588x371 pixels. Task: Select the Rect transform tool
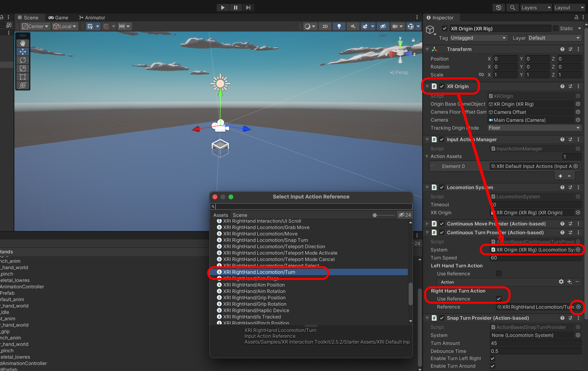point(23,77)
